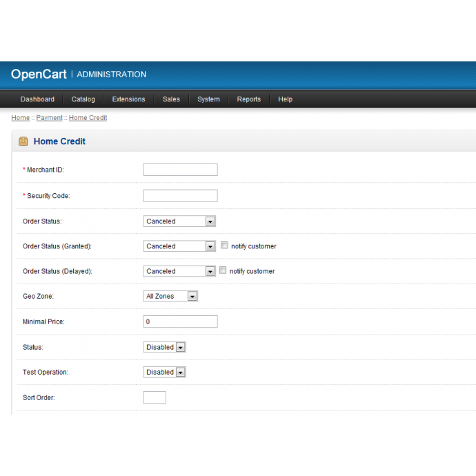Click the Test Operation label

(46, 372)
